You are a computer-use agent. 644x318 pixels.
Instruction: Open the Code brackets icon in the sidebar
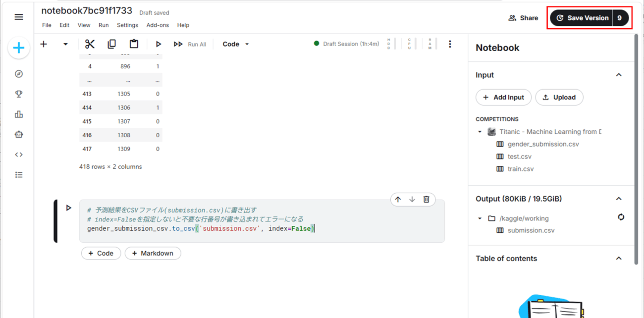(x=19, y=155)
